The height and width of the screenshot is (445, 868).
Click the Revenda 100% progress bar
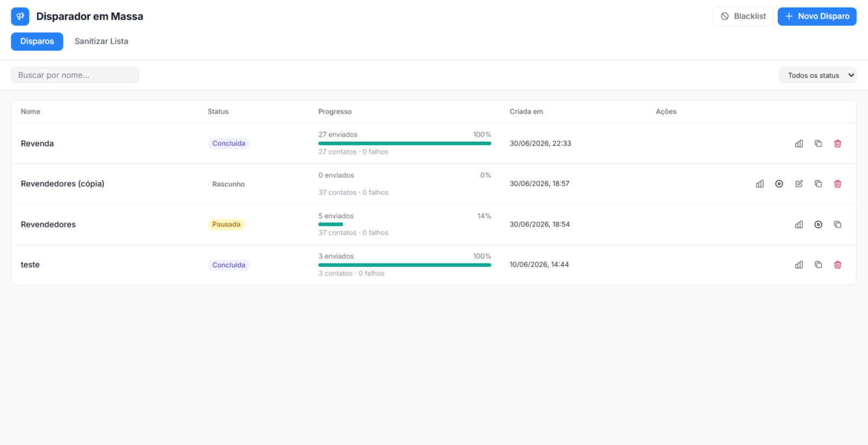click(405, 144)
